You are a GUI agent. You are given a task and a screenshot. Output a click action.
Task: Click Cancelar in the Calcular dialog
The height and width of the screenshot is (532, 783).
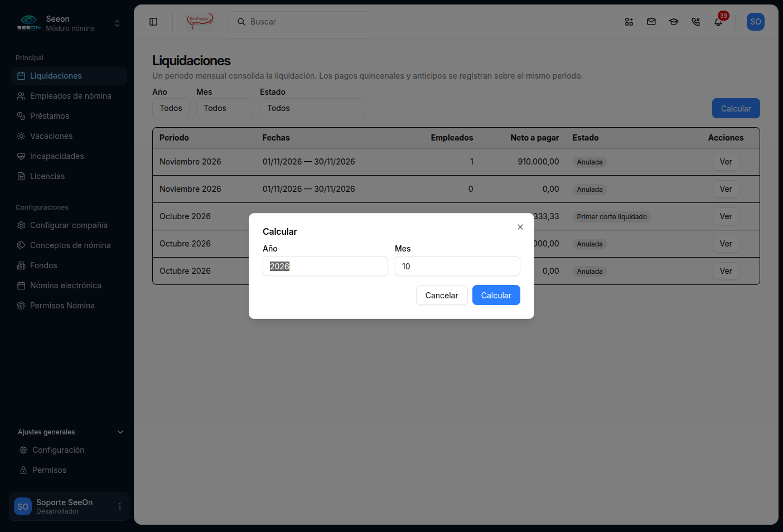pyautogui.click(x=442, y=295)
